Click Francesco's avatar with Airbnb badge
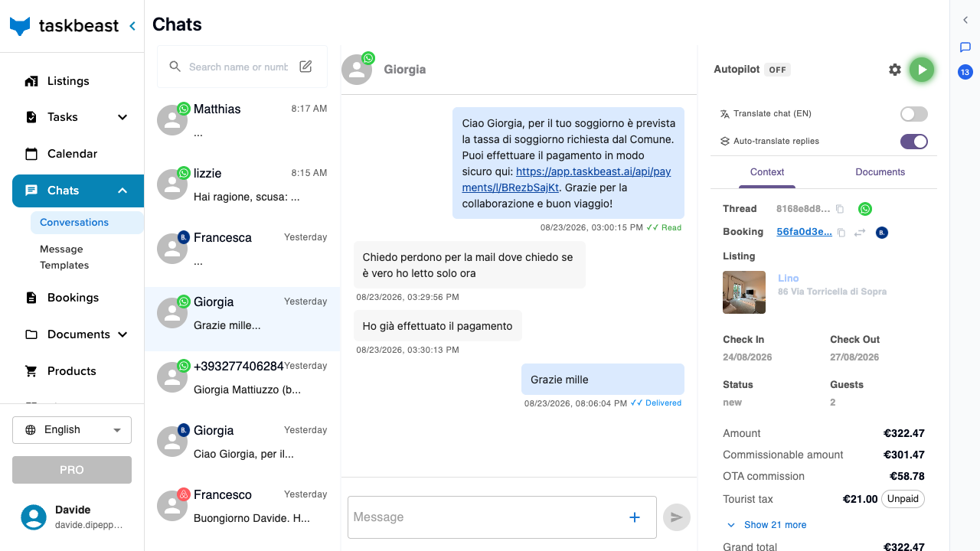This screenshot has height=551, width=980. pyautogui.click(x=172, y=506)
